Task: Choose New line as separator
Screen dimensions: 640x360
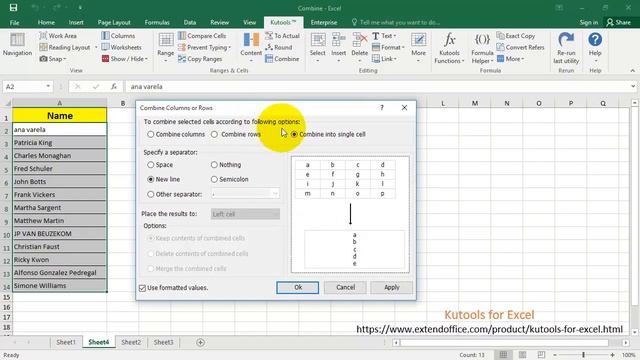Action: (164, 179)
